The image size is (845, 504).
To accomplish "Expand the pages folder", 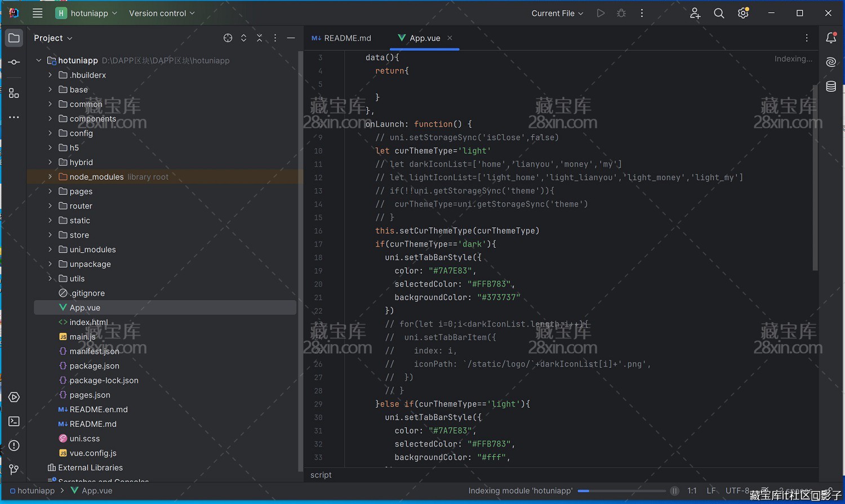I will 50,191.
